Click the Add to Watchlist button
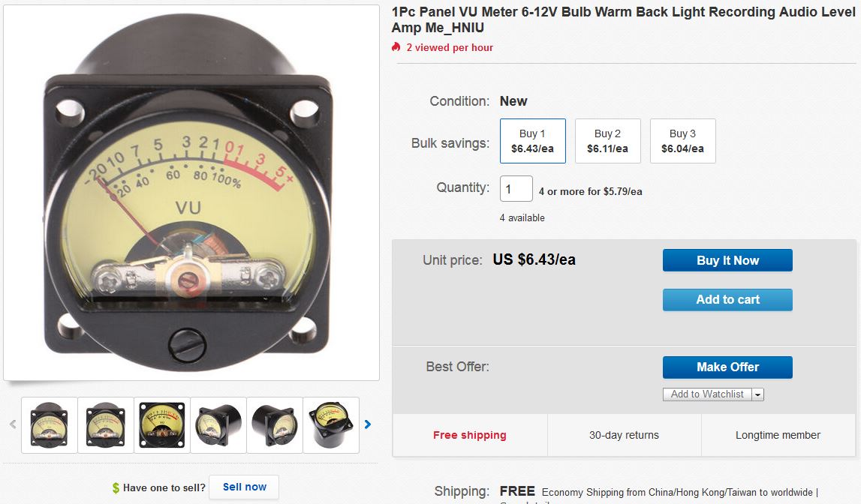The image size is (861, 504). (707, 394)
